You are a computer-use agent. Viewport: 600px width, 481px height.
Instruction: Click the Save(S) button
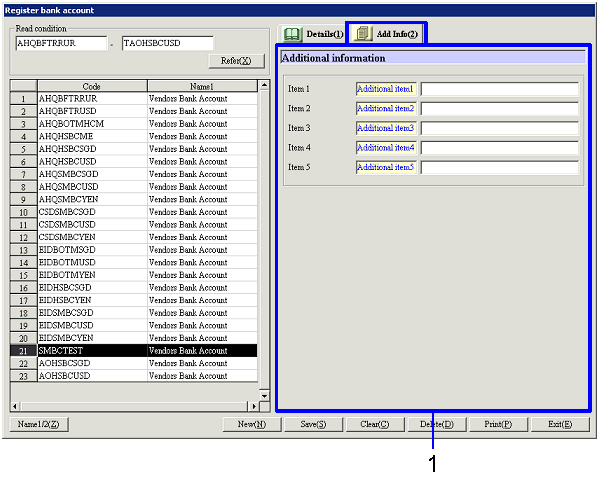click(313, 424)
